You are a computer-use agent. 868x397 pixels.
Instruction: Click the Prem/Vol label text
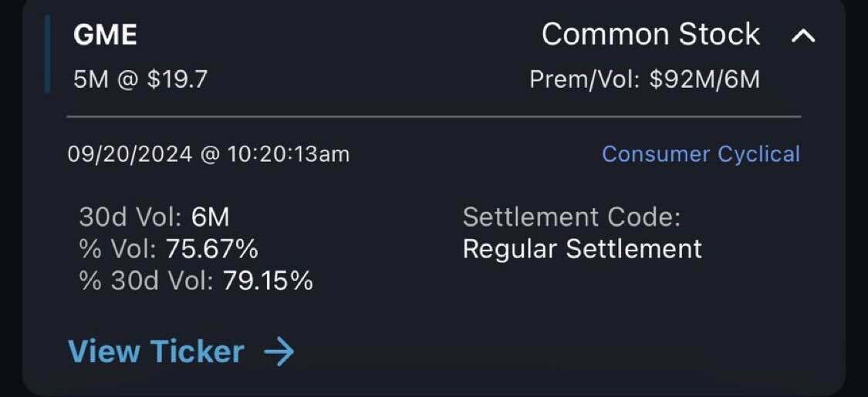[585, 79]
